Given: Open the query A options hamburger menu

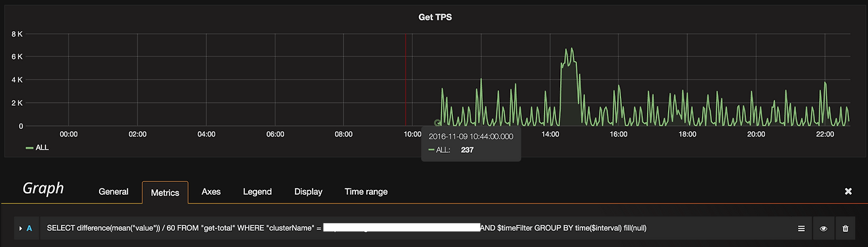Looking at the screenshot, I should (801, 229).
